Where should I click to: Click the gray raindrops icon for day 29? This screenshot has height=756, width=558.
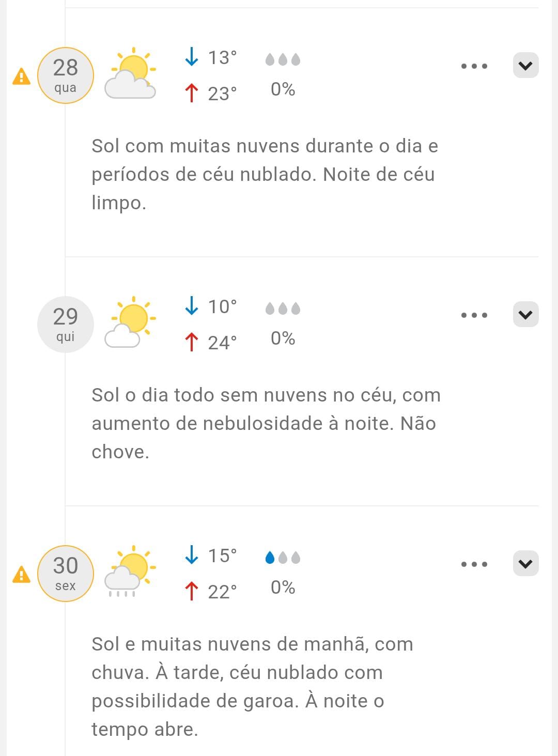283,308
